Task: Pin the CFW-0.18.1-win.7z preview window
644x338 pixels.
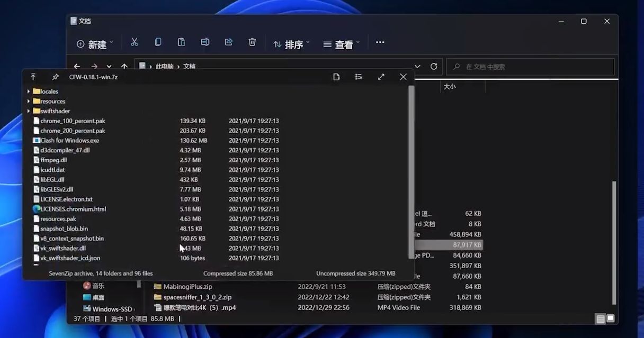Action: click(x=55, y=77)
